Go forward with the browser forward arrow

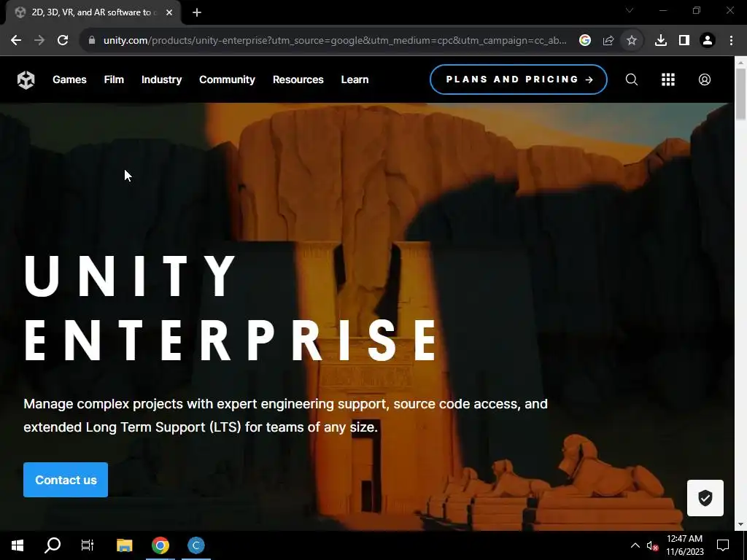[39, 41]
